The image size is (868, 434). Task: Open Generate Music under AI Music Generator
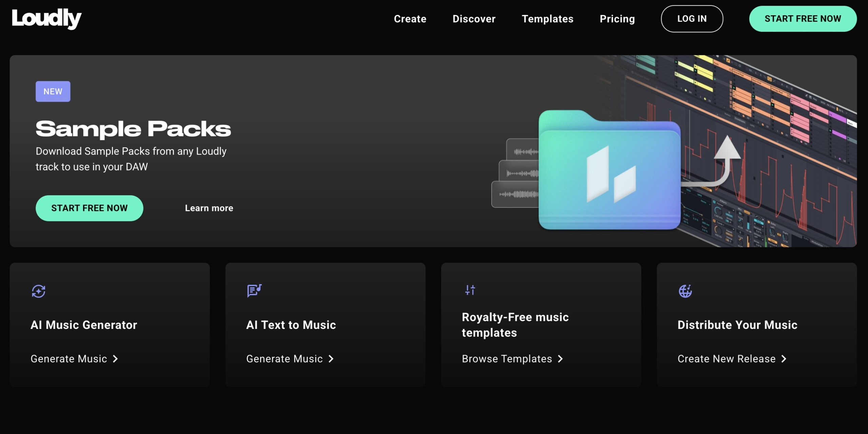point(74,359)
